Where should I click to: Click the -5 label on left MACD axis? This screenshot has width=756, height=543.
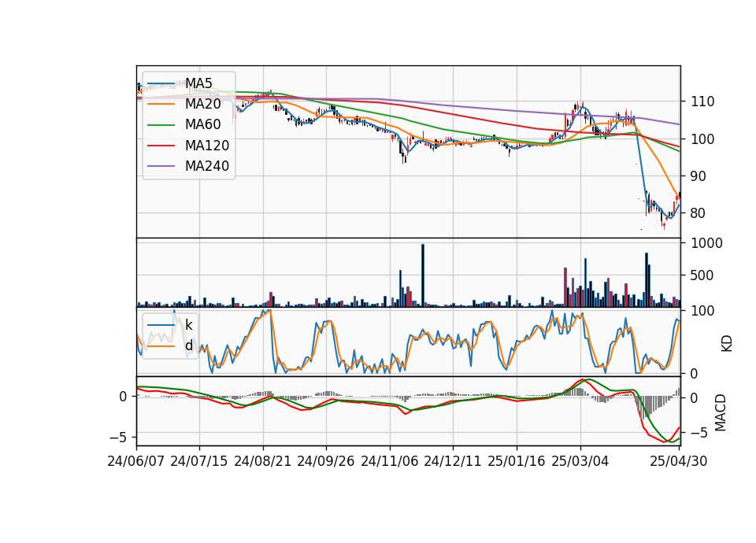click(118, 438)
